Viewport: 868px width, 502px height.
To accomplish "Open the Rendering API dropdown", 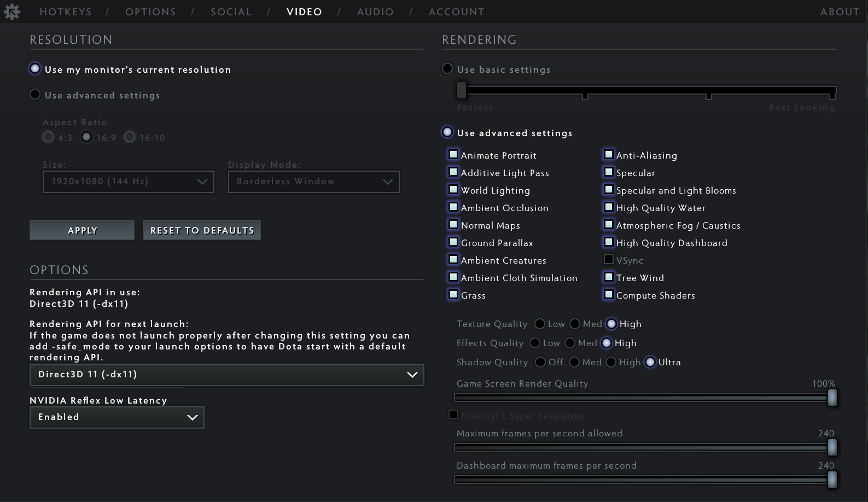I will pos(227,375).
